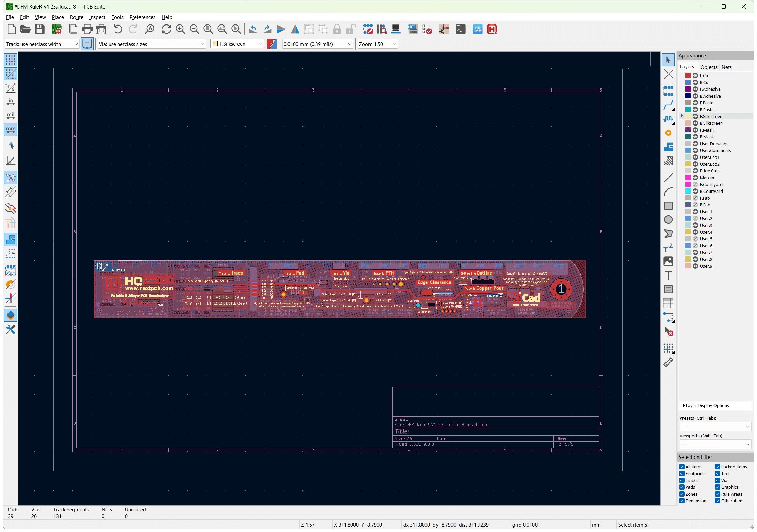Open the Inspect menu
The height and width of the screenshot is (532, 757).
(x=97, y=17)
